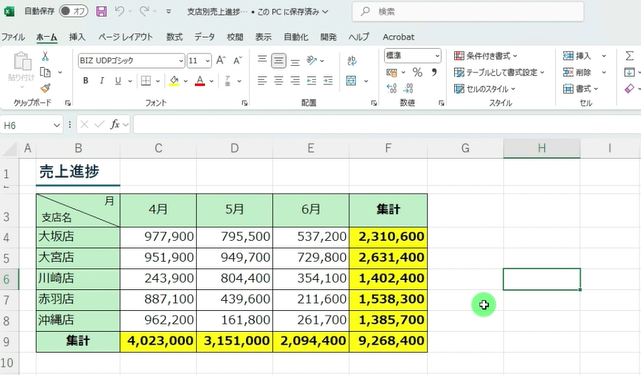Align text right in cell

[295, 81]
